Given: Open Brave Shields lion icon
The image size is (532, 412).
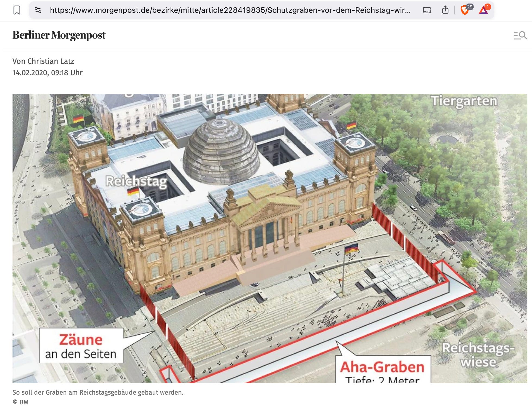Looking at the screenshot, I should pos(465,10).
